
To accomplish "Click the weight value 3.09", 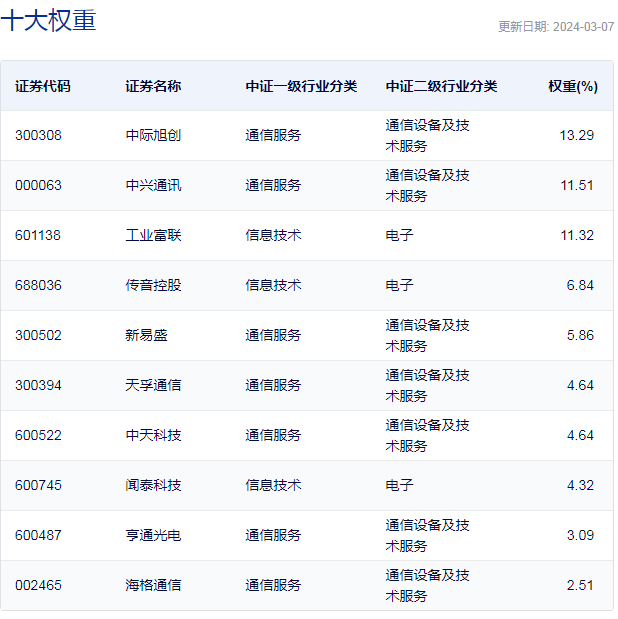I will (x=580, y=535).
